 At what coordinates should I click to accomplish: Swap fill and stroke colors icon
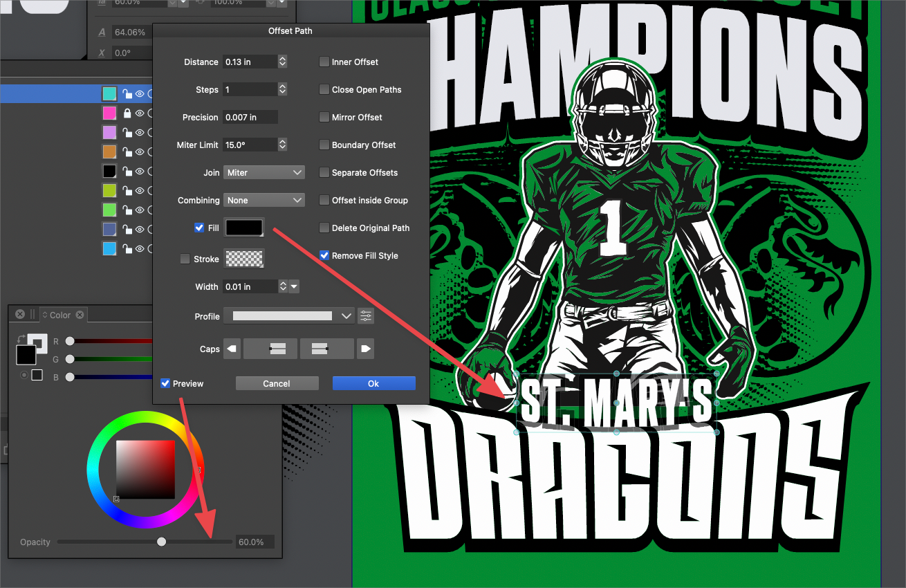21,339
